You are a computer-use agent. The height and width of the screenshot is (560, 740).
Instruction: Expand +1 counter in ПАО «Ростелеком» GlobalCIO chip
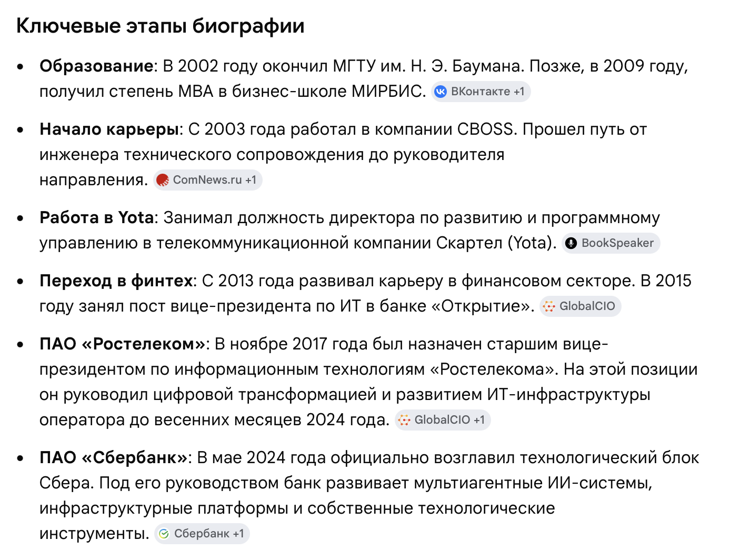pyautogui.click(x=479, y=420)
